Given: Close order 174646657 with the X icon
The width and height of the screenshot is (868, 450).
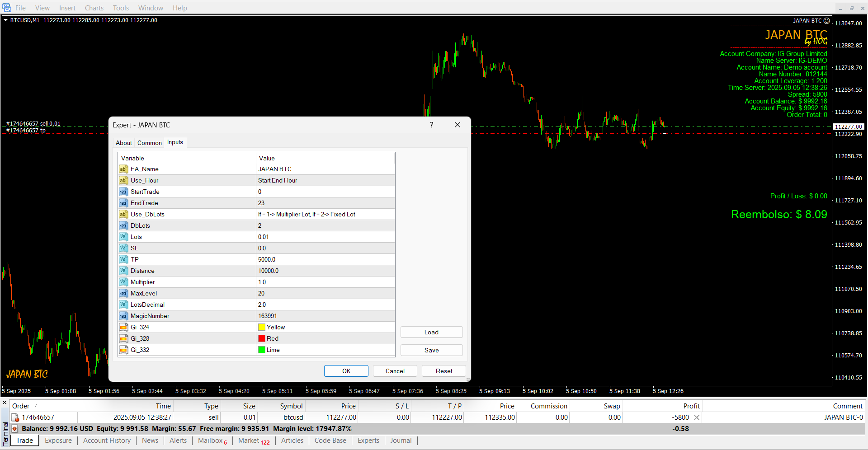Looking at the screenshot, I should (x=697, y=417).
